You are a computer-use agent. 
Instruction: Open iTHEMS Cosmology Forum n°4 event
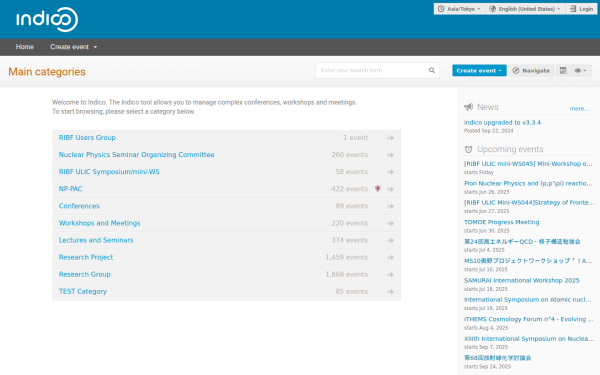(529, 319)
